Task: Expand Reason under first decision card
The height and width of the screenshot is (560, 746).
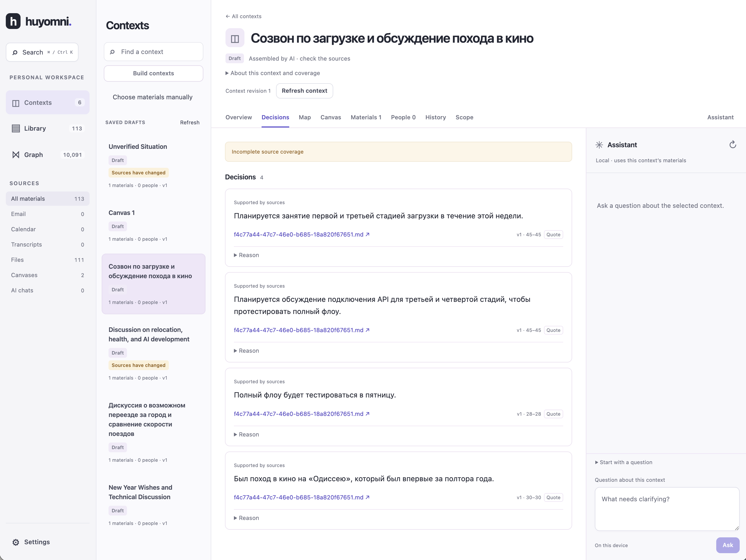Action: point(247,255)
